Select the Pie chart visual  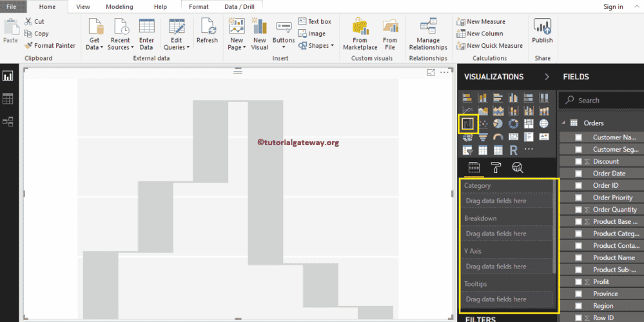[498, 124]
